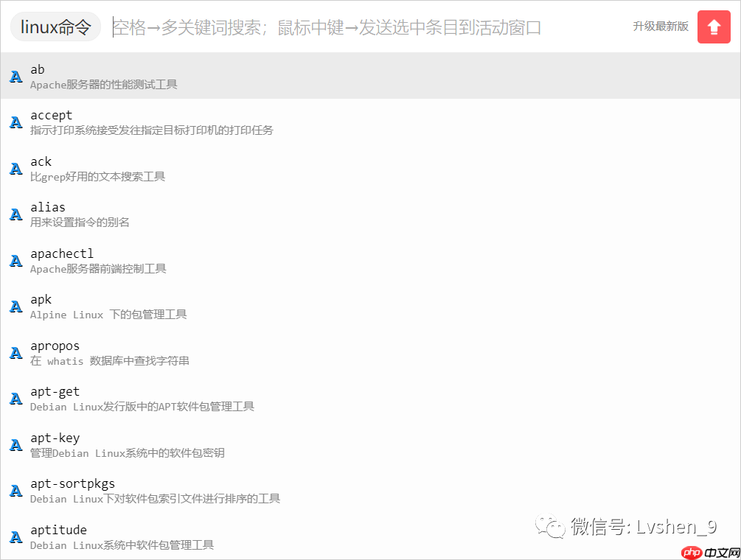Screen dimensions: 741x560
Task: Click the red upload arrow icon
Action: click(713, 27)
